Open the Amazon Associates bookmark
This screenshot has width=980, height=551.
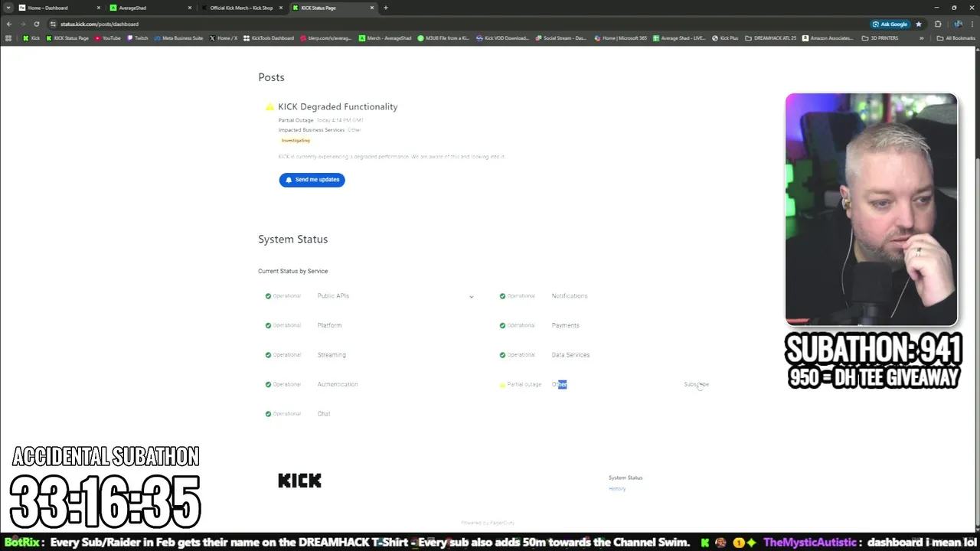point(828,38)
